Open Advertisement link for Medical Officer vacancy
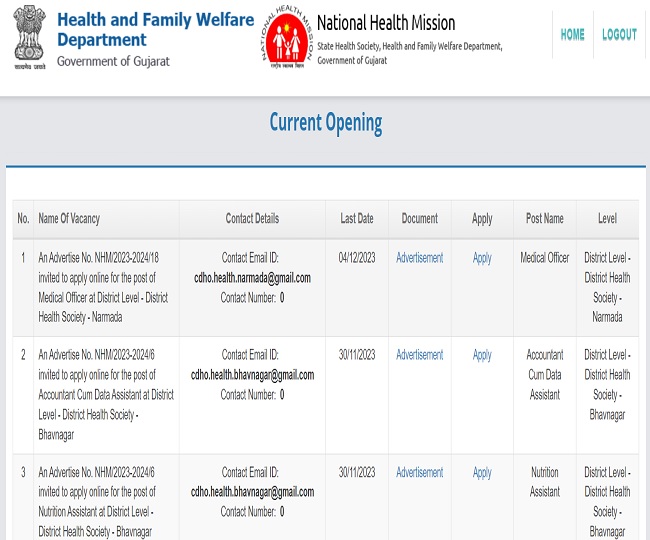This screenshot has height=540, width=650. (419, 258)
